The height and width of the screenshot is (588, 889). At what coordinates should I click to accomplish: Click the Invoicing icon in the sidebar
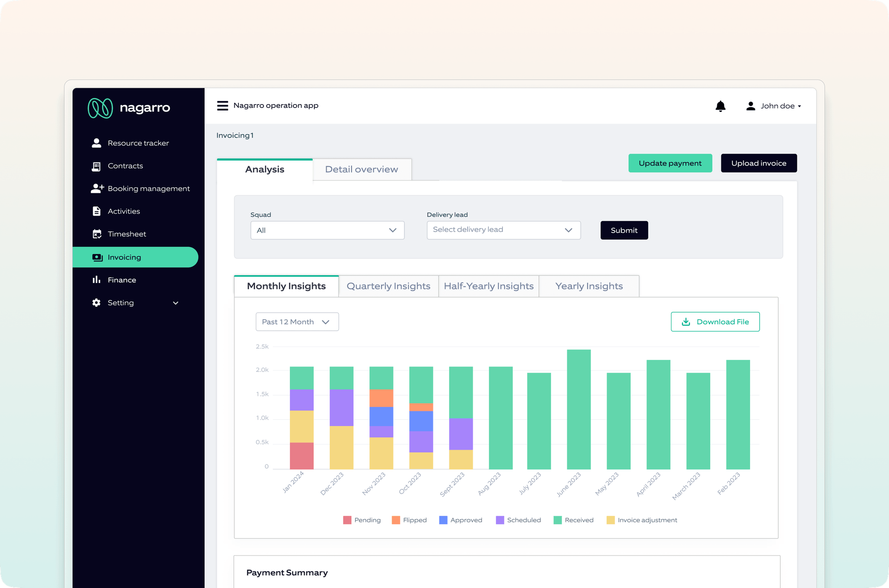click(97, 257)
